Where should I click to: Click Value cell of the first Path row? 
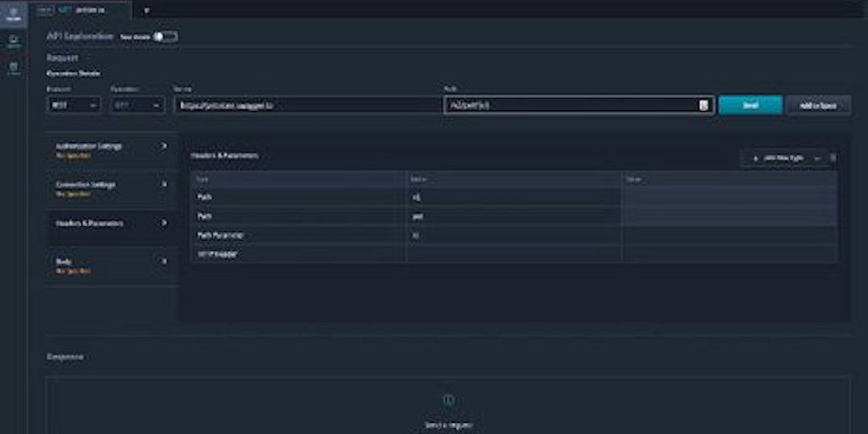pyautogui.click(x=730, y=197)
